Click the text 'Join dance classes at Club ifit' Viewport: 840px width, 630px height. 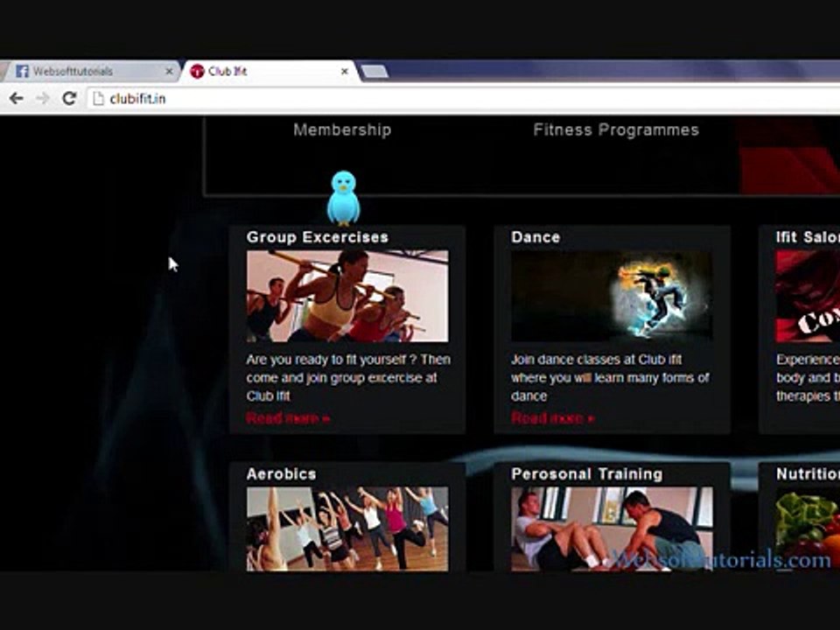[x=596, y=360]
